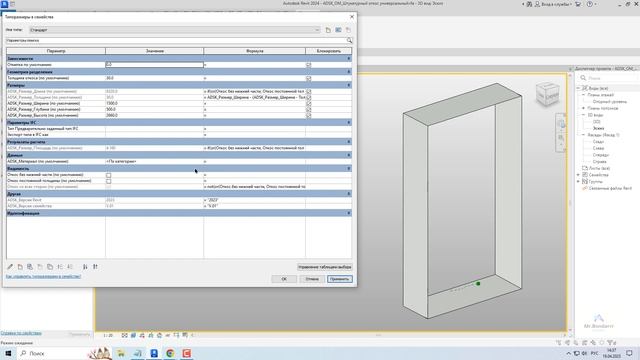
Task: Open the notification center icon in the tray
Action: tap(629, 353)
